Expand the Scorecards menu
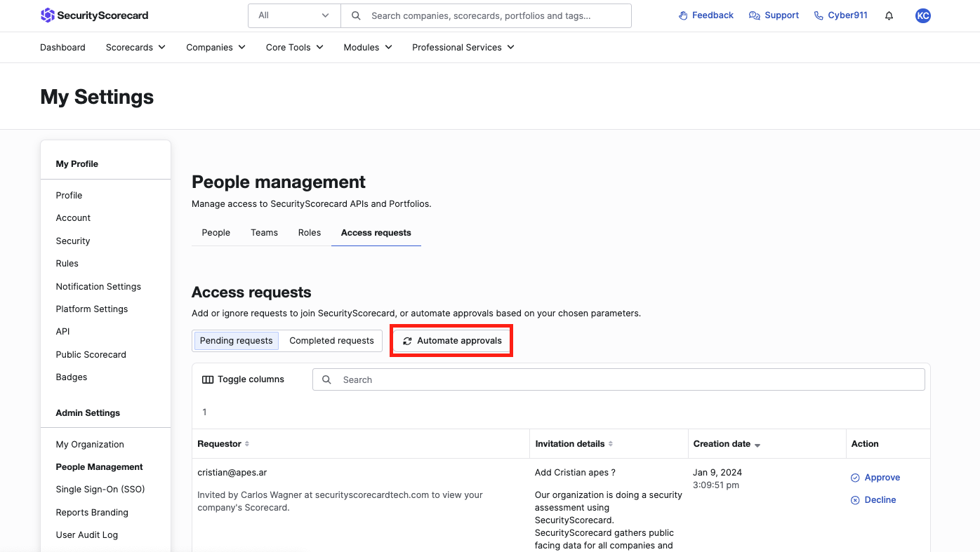The image size is (980, 552). (135, 47)
